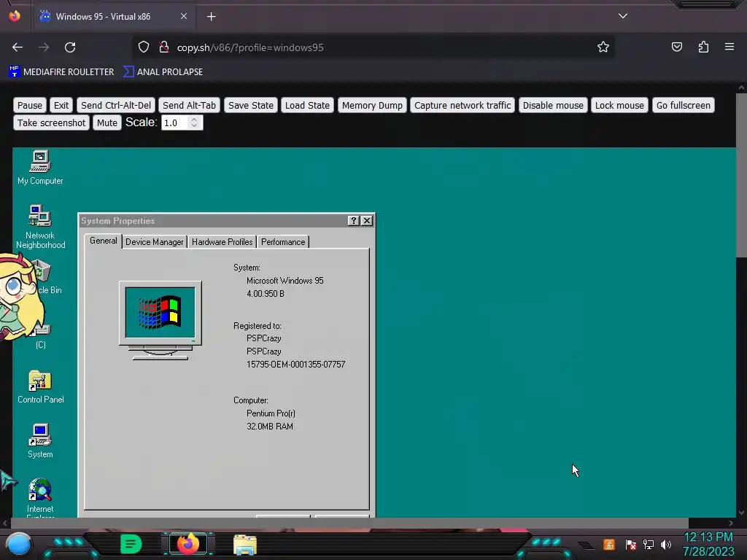The height and width of the screenshot is (560, 747).
Task: Open Firefox hamburger application menu
Action: 729,47
